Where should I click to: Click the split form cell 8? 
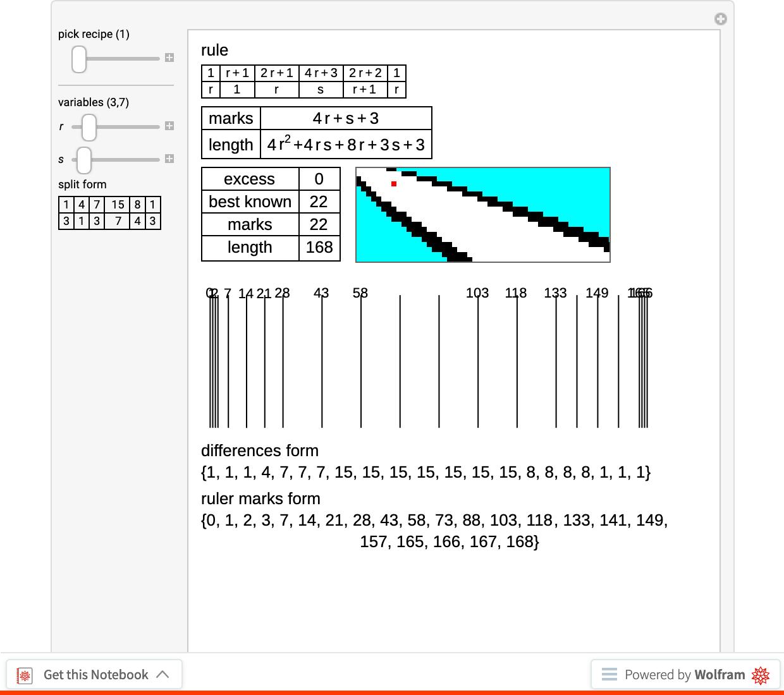(137, 205)
